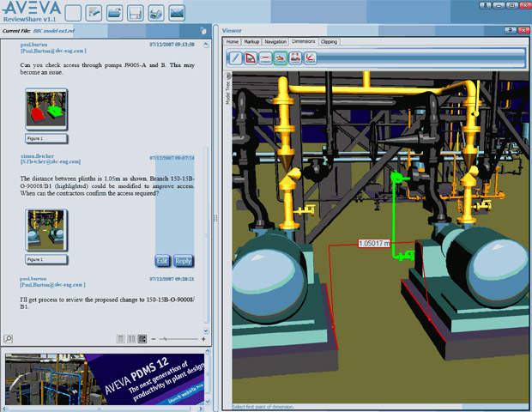The width and height of the screenshot is (532, 412).
Task: Toggle the highlighted third comment layout button
Action: [142, 338]
